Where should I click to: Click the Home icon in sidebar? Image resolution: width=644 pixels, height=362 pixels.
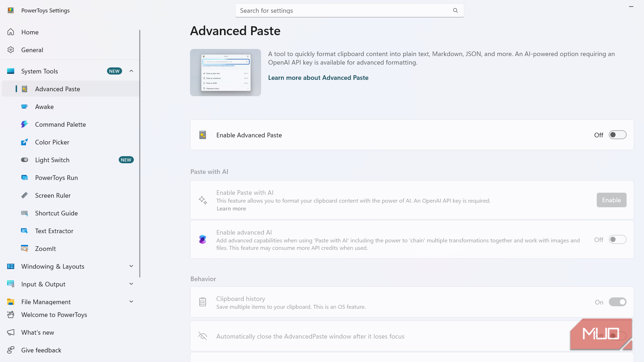11,32
